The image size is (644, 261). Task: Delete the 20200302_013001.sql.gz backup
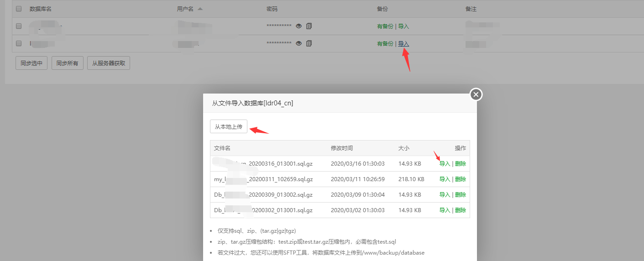point(460,210)
